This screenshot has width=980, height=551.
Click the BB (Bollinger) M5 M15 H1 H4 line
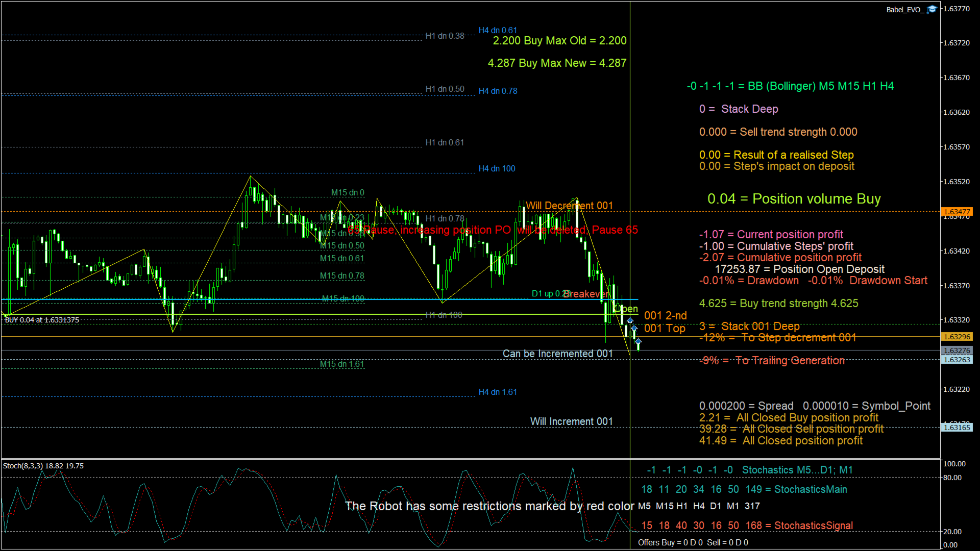click(x=790, y=86)
